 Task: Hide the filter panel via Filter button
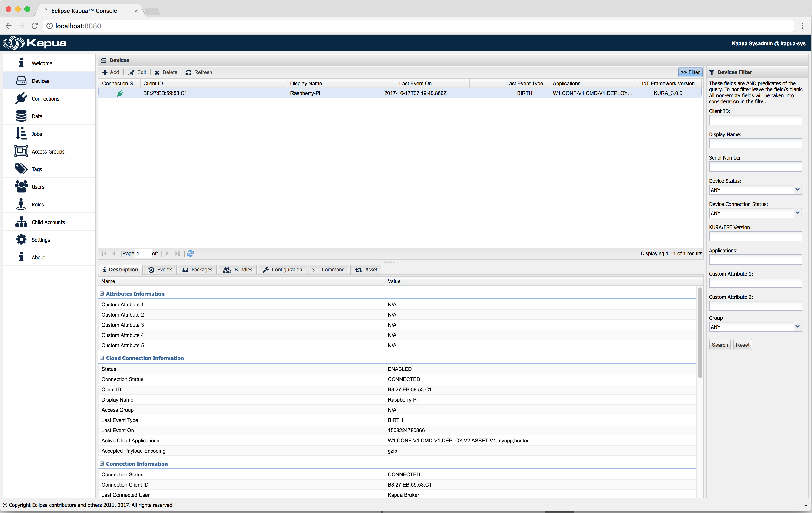[690, 72]
